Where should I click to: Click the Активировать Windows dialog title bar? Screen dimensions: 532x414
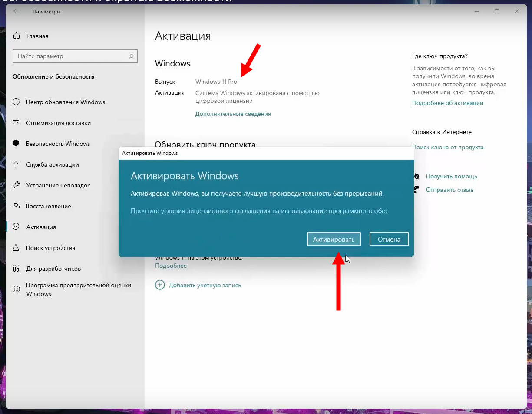pos(266,153)
